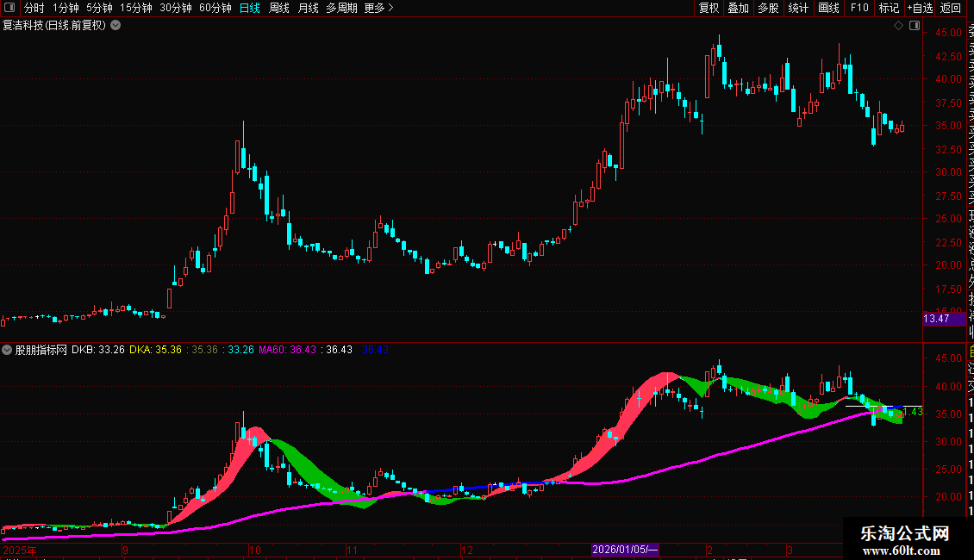
Task: Click the MA60: 36.43 indicator value
Action: [x=288, y=350]
